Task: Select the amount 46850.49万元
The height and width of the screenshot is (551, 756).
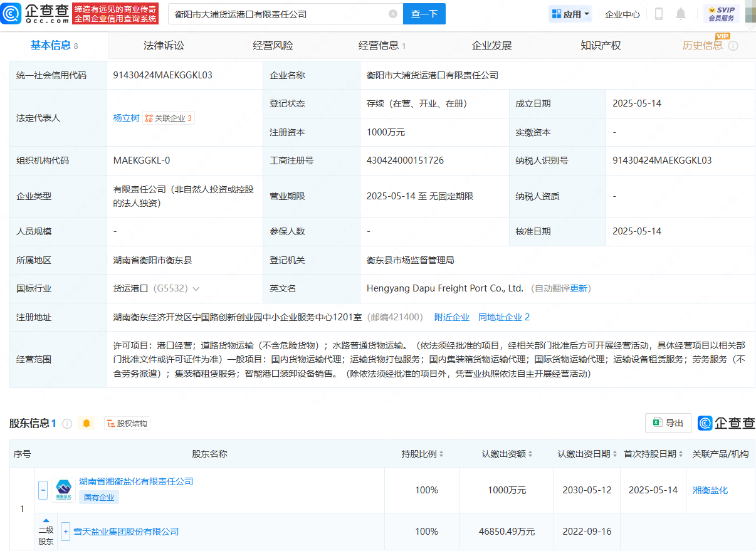Action: point(507,532)
